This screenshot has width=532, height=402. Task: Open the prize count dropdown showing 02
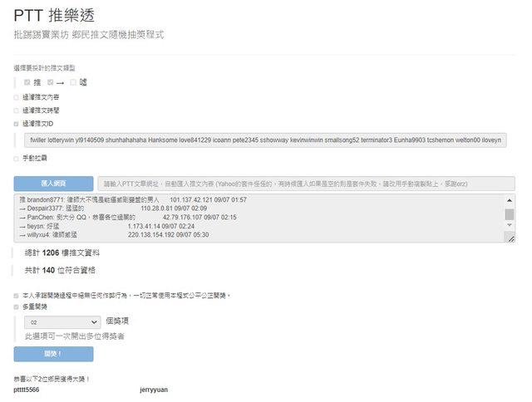click(x=62, y=321)
